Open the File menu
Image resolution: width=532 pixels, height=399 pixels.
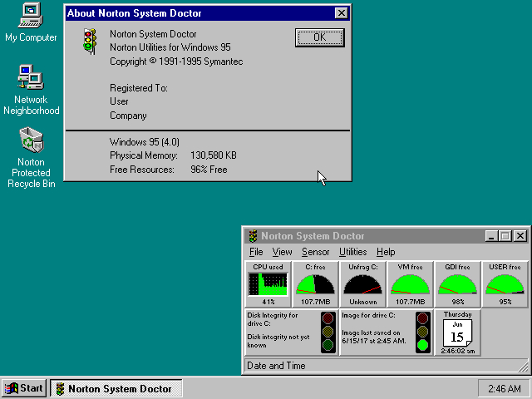256,252
